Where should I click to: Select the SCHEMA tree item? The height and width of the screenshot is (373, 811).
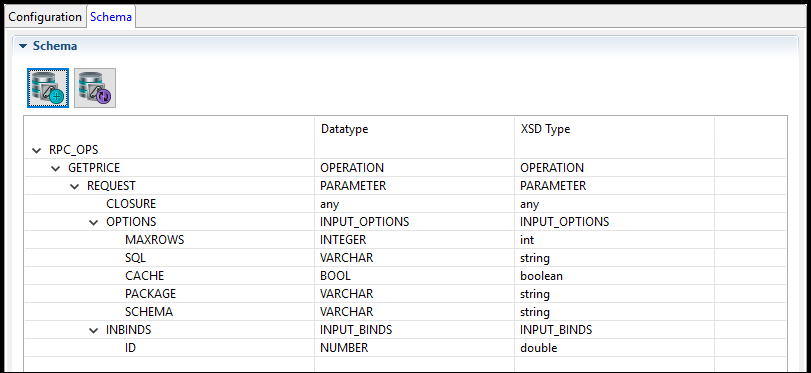point(149,312)
